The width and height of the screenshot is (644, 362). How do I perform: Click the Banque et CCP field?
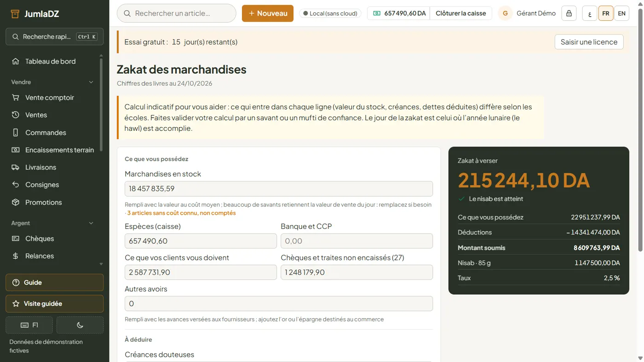click(356, 241)
